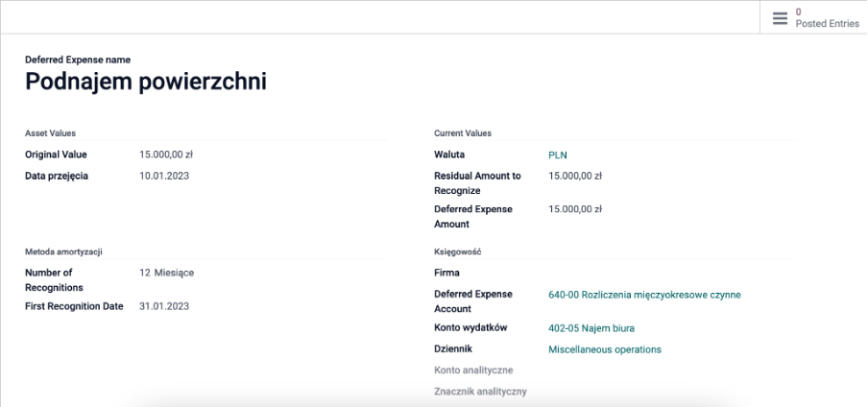868x407 pixels.
Task: Click the Znacznik analityczny field
Action: (x=672, y=392)
